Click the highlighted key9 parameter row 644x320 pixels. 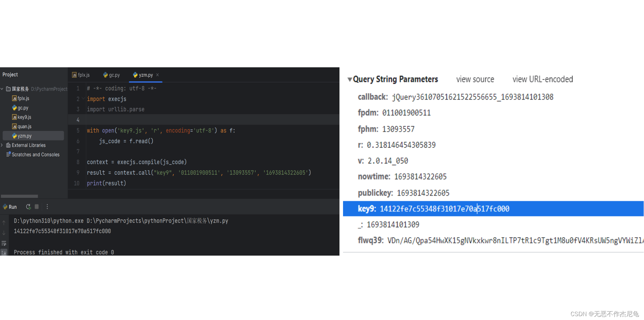click(493, 209)
